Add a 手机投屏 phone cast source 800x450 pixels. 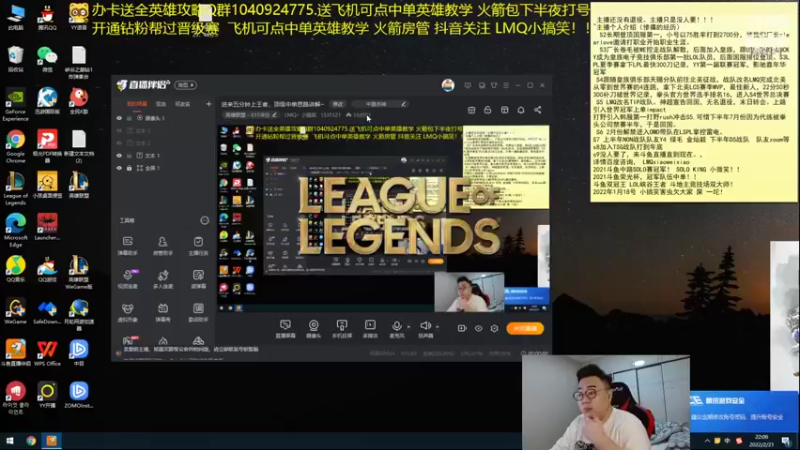pyautogui.click(x=342, y=329)
